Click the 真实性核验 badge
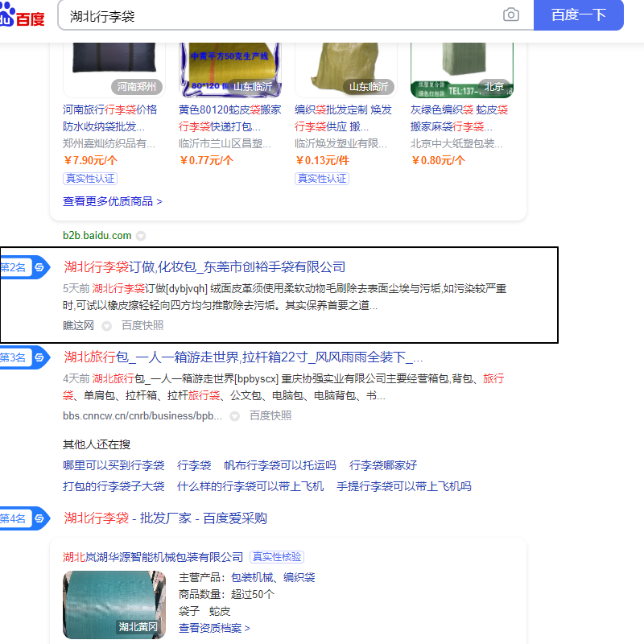This screenshot has height=644, width=644. coord(277,557)
